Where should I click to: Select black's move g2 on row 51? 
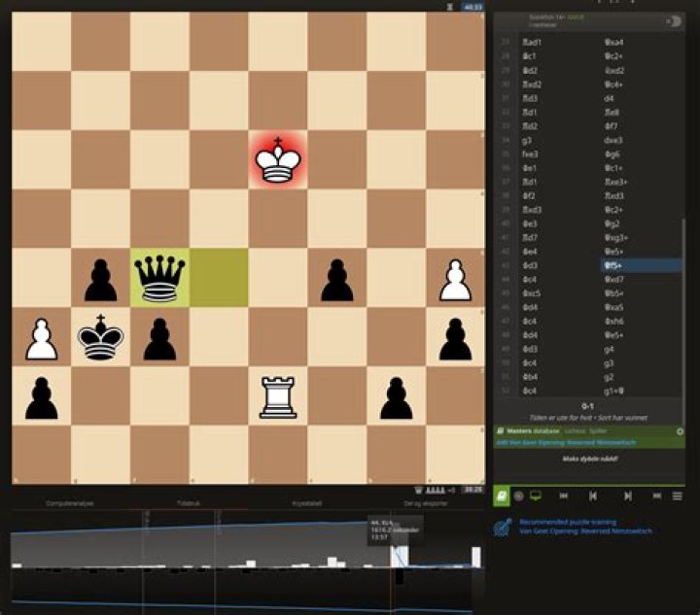(641, 377)
